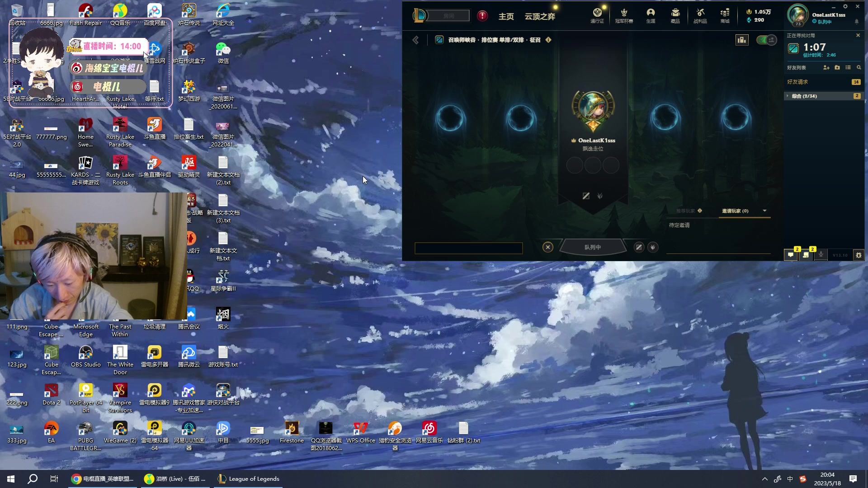868x488 pixels.
Task: Show hidden system tray icons
Action: point(765,479)
